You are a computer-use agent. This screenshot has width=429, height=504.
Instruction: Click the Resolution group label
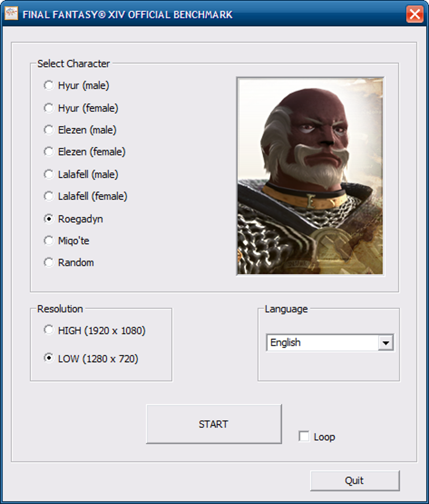click(x=60, y=309)
